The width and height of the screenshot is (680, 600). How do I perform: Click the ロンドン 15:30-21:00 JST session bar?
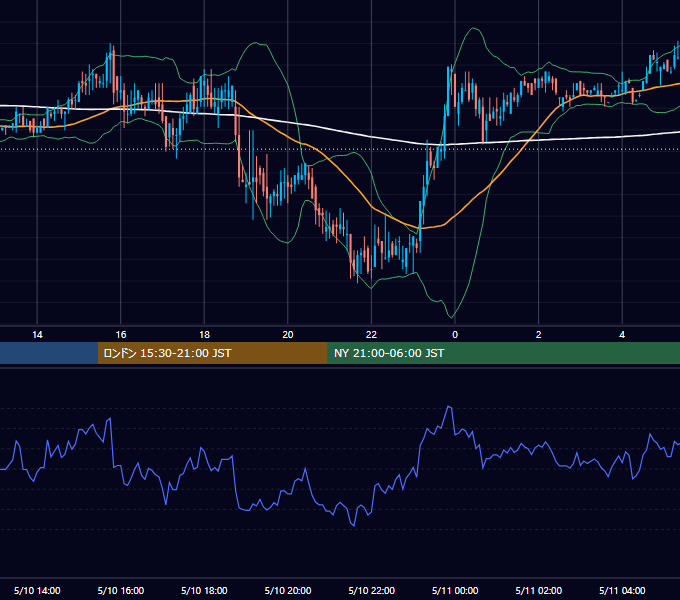pyautogui.click(x=212, y=353)
